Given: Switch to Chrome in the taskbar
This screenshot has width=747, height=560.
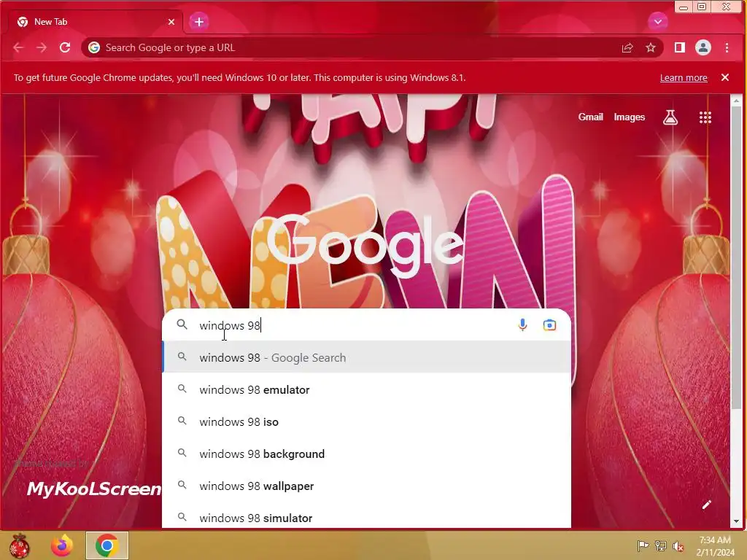Looking at the screenshot, I should pyautogui.click(x=107, y=545).
